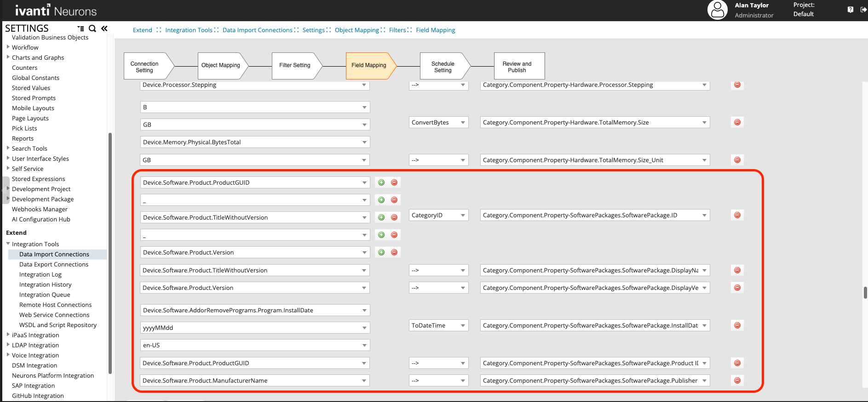Go to the Schedule Setting step
Screen dimensions: 868x402
443,67
